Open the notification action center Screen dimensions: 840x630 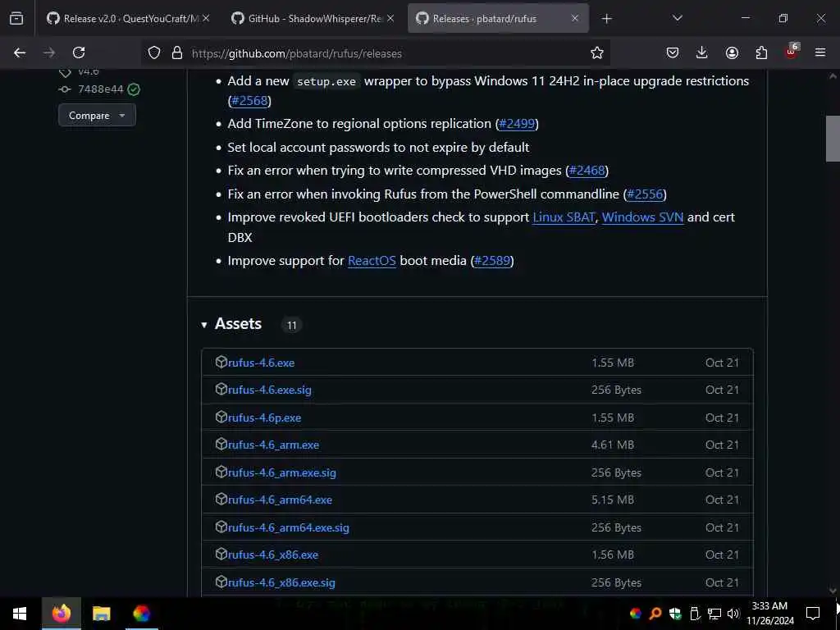click(x=813, y=614)
